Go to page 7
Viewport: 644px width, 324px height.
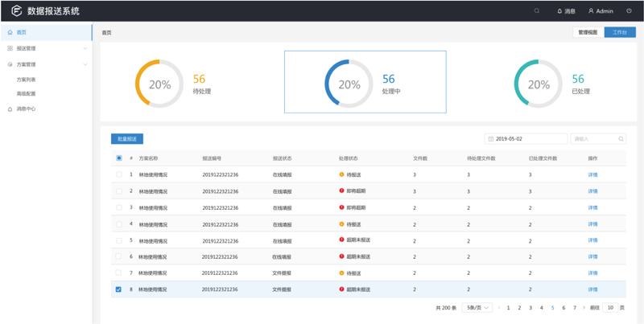coord(575,308)
